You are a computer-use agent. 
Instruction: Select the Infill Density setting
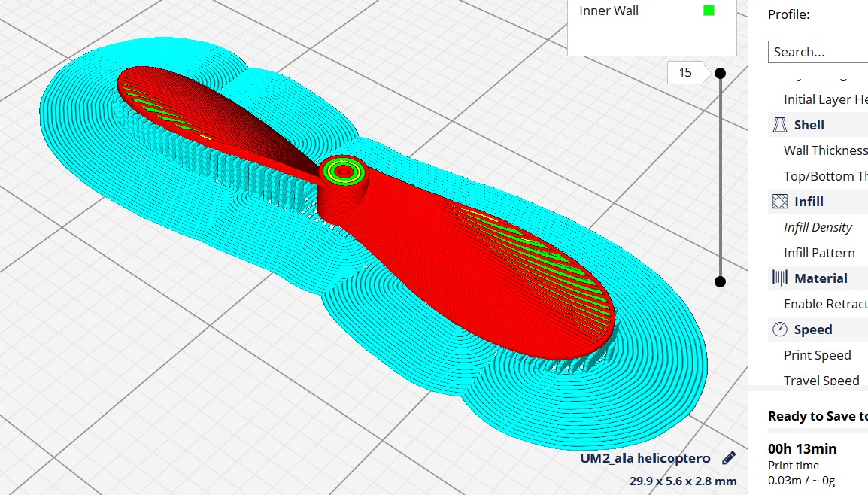tap(818, 227)
